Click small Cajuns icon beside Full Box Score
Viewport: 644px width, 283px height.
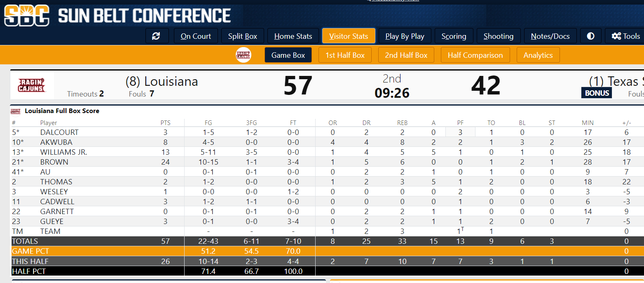16,111
